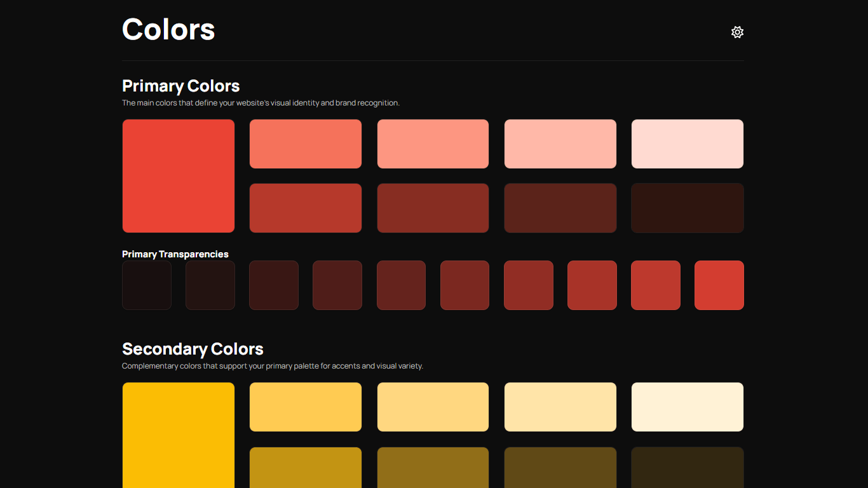The height and width of the screenshot is (488, 868).
Task: Select the large red primary base swatch
Action: (179, 176)
